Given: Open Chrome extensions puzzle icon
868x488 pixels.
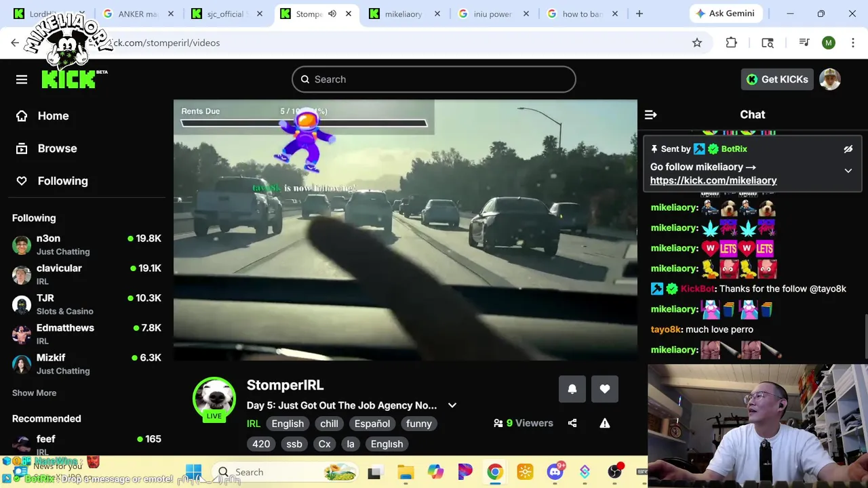Looking at the screenshot, I should 731,43.
